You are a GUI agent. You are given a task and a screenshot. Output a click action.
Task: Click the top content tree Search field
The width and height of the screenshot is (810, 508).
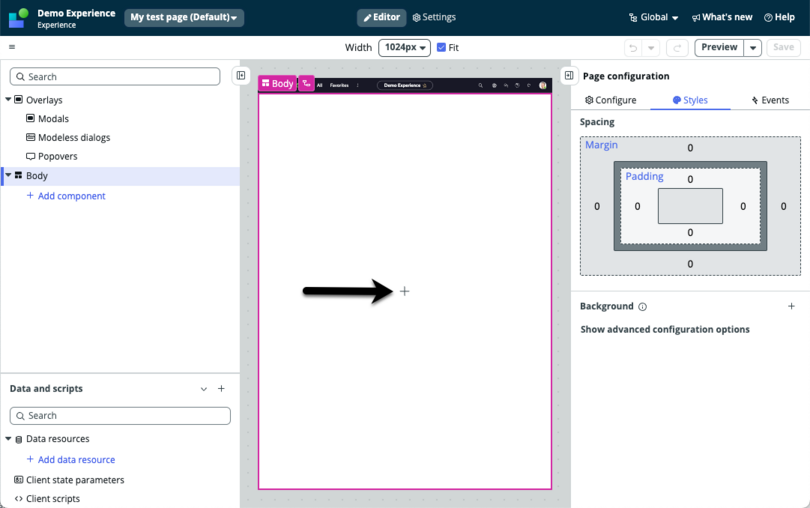115,76
